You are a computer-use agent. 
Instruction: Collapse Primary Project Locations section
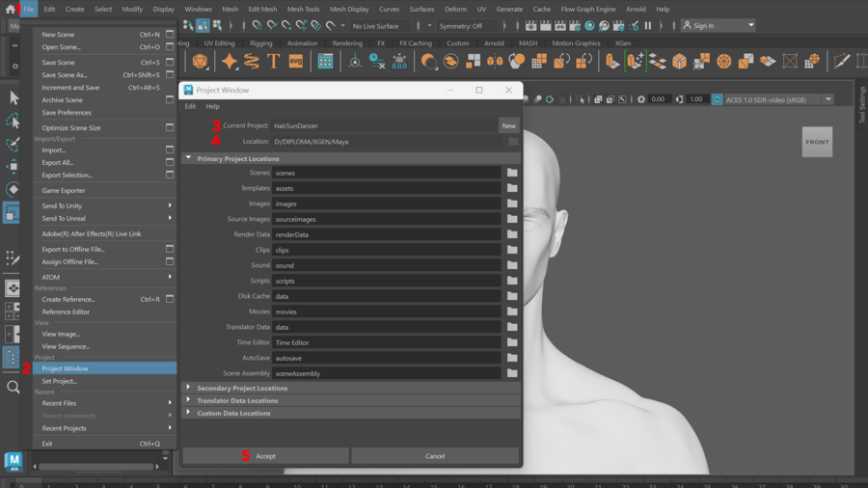(x=189, y=158)
